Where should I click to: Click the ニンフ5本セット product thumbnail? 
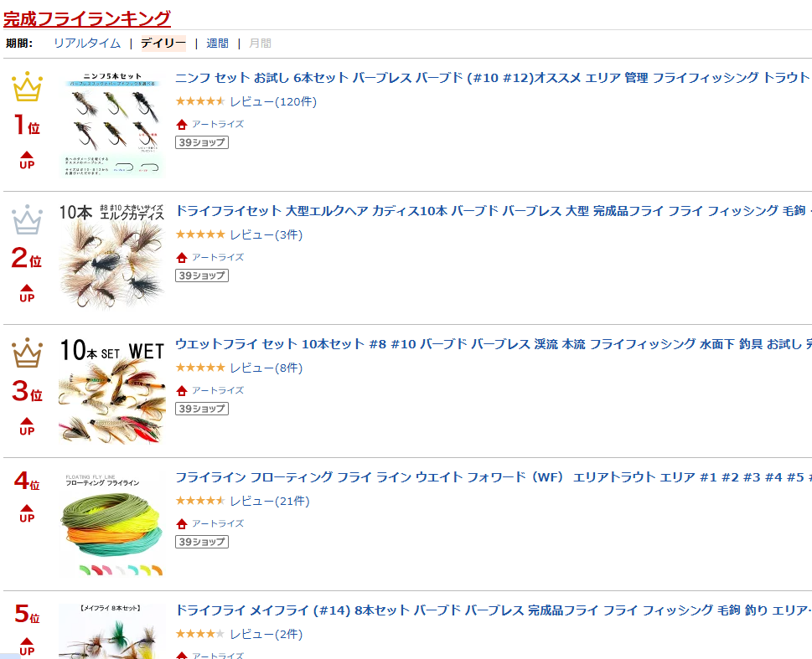click(x=111, y=124)
